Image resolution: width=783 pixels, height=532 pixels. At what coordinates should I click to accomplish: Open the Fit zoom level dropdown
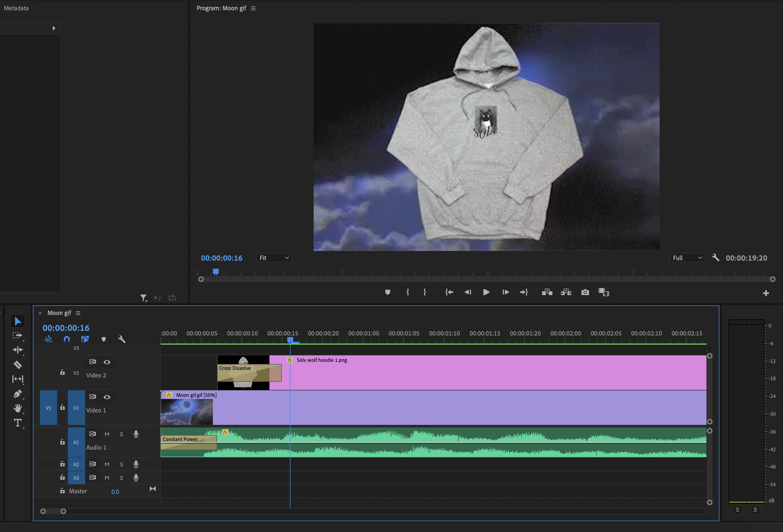pos(274,258)
